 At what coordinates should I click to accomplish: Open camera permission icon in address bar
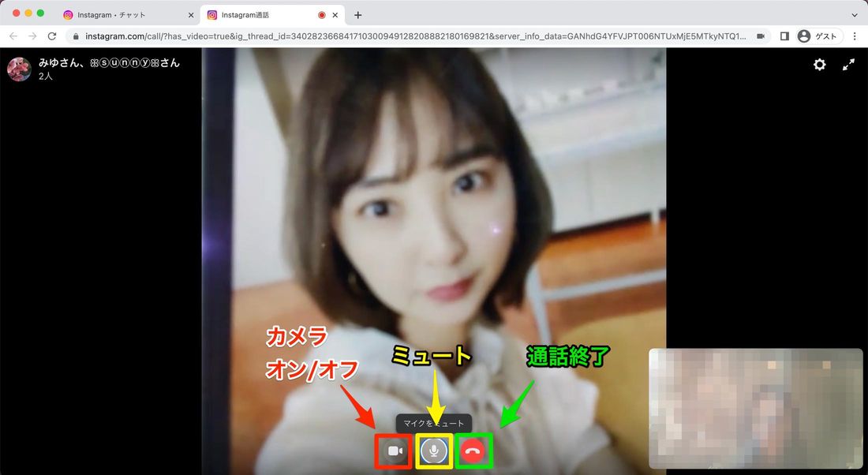coord(761,36)
